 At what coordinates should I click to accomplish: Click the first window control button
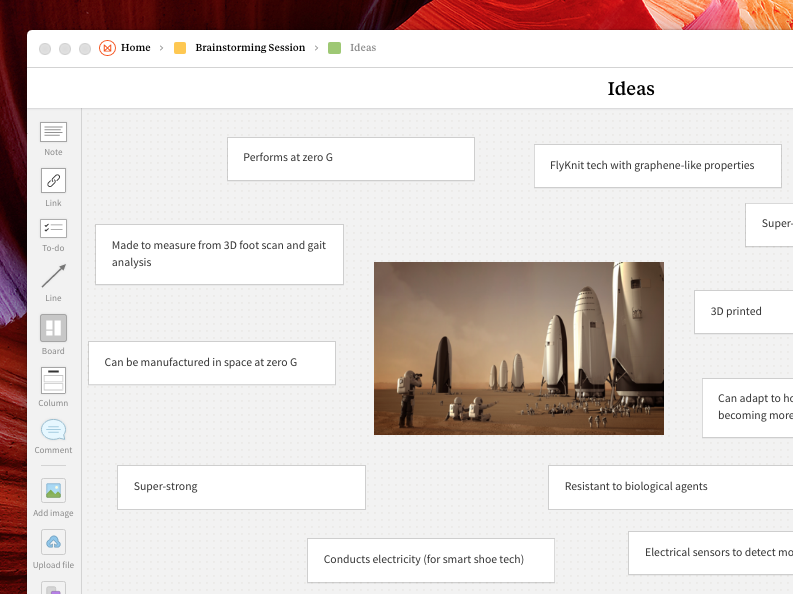click(x=45, y=49)
